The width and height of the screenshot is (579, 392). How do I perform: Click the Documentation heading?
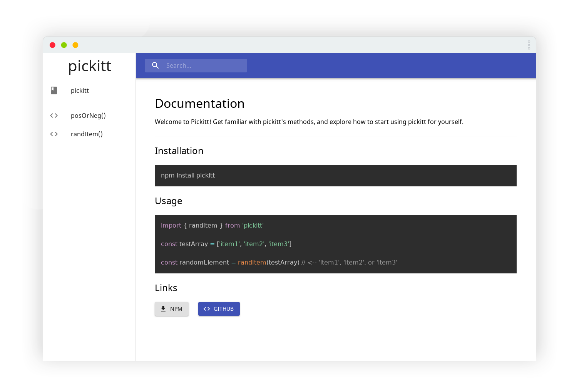(199, 104)
